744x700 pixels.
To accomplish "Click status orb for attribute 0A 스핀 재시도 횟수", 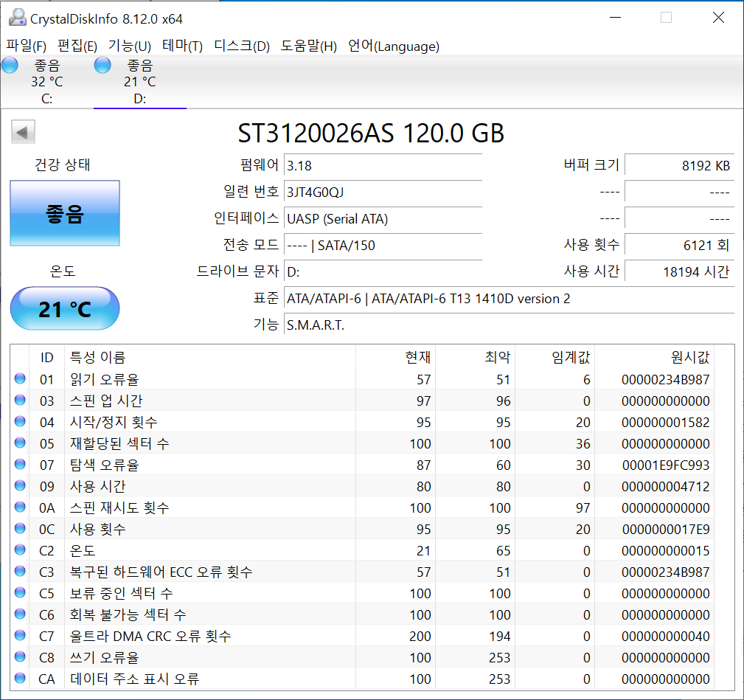I will coord(20,507).
